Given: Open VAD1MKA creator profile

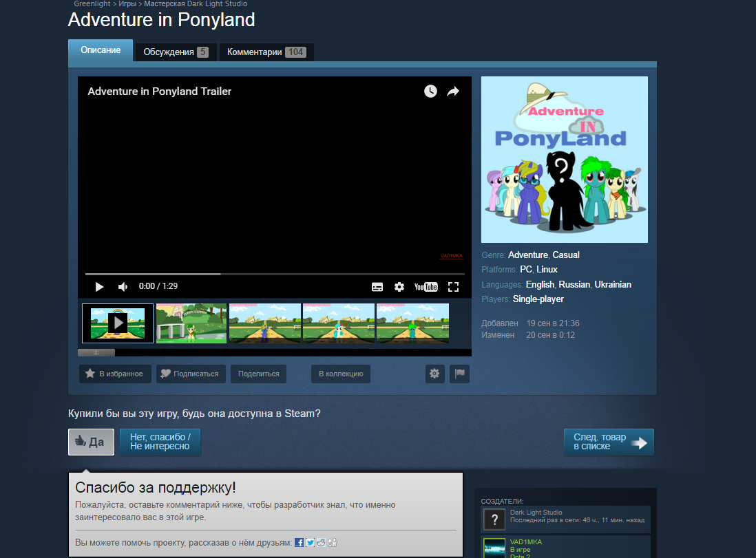Looking at the screenshot, I should [526, 542].
